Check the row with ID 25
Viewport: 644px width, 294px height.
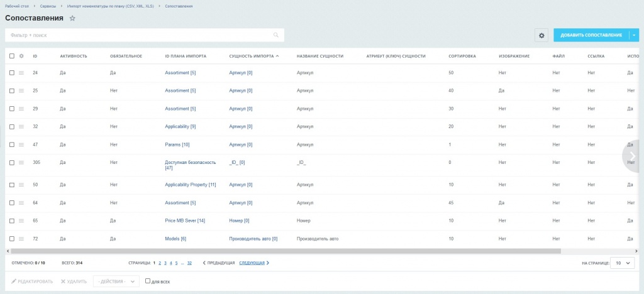click(x=12, y=90)
